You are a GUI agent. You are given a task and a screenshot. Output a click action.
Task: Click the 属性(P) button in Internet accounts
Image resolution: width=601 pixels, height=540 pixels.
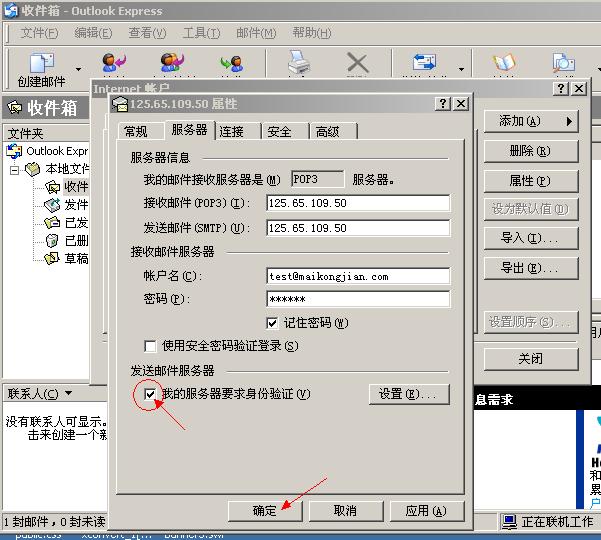[531, 181]
